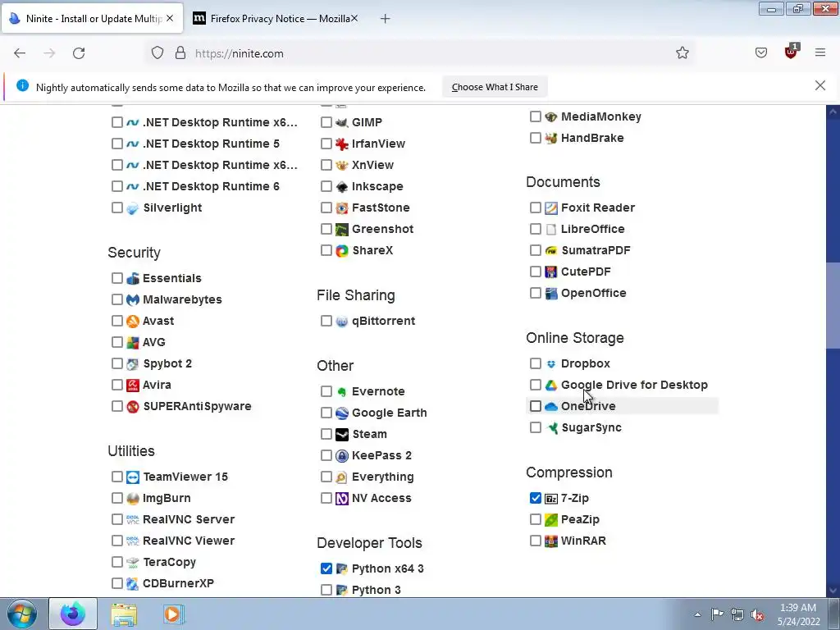840x630 pixels.
Task: Show hidden system tray icons arrow
Action: click(x=697, y=614)
